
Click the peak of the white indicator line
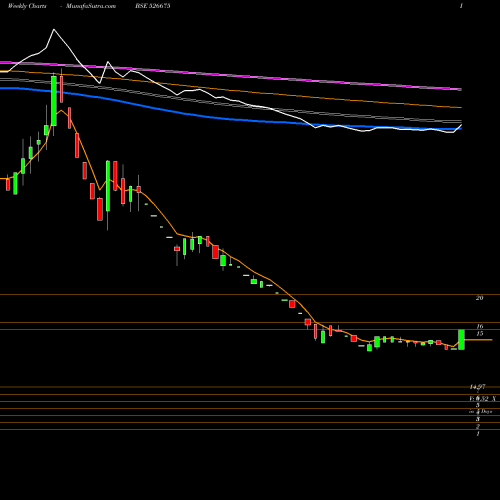click(x=54, y=30)
